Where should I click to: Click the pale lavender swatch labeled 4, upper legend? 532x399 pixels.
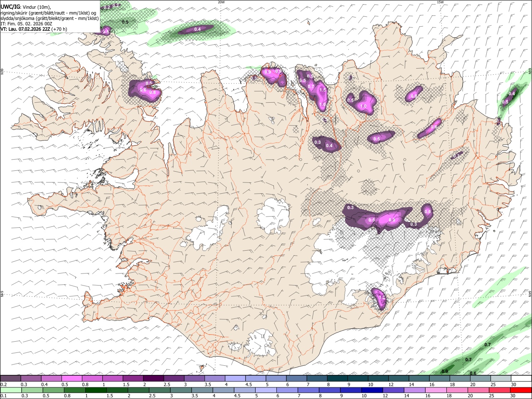click(235, 378)
